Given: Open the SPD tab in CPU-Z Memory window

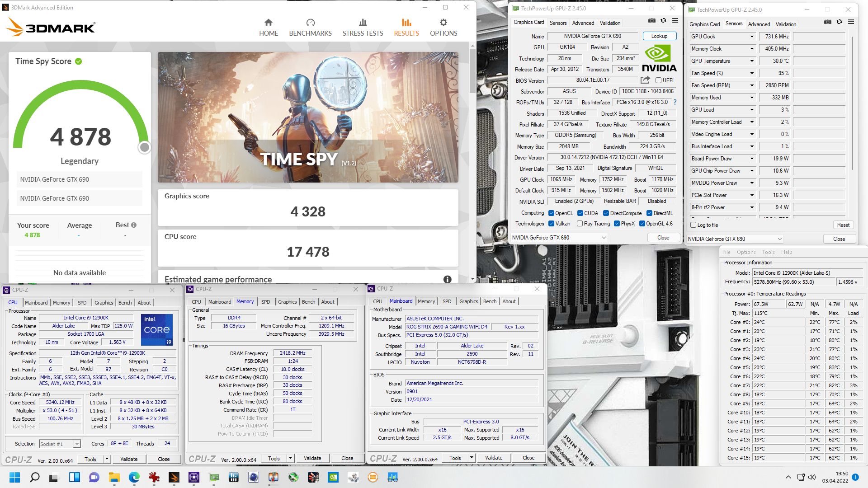Looking at the screenshot, I should pos(266,302).
